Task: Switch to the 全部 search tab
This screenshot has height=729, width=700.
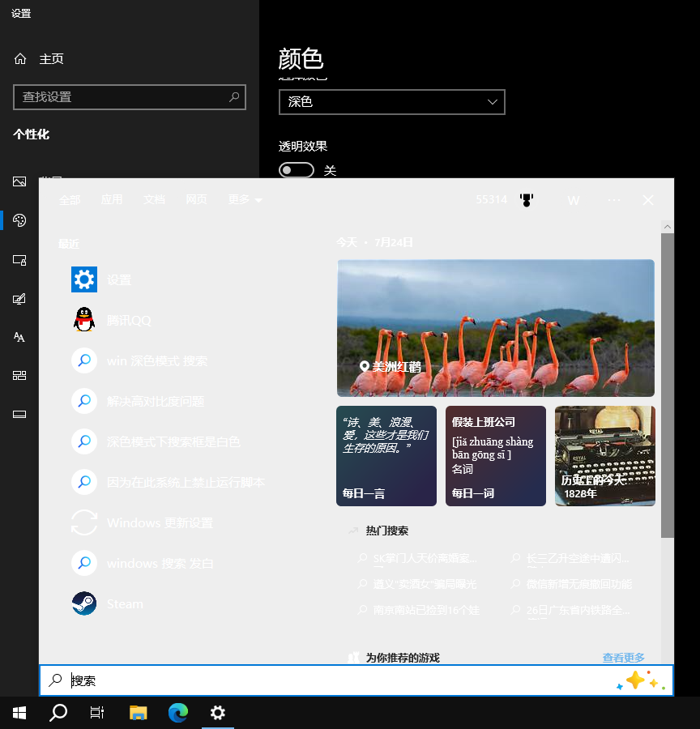Action: click(x=70, y=200)
